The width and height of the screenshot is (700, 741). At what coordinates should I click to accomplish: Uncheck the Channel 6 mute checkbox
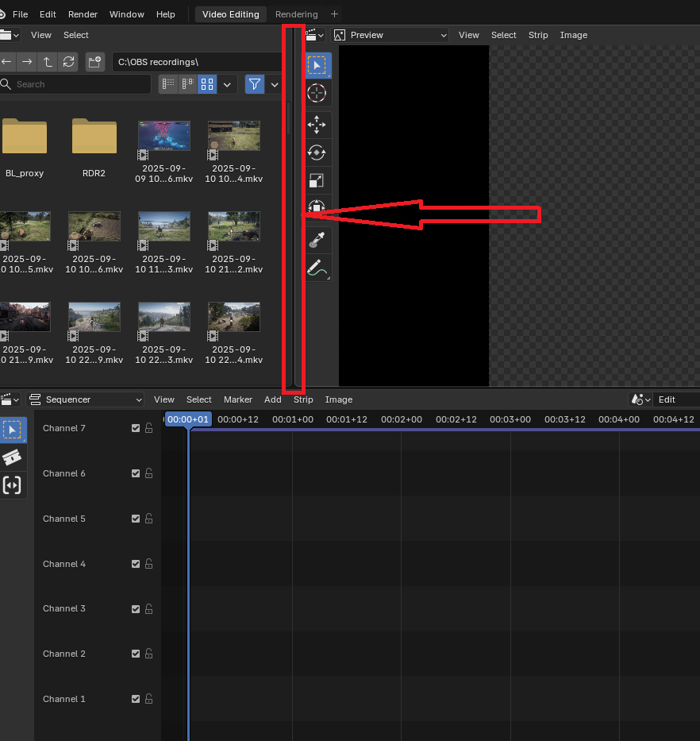coord(136,473)
